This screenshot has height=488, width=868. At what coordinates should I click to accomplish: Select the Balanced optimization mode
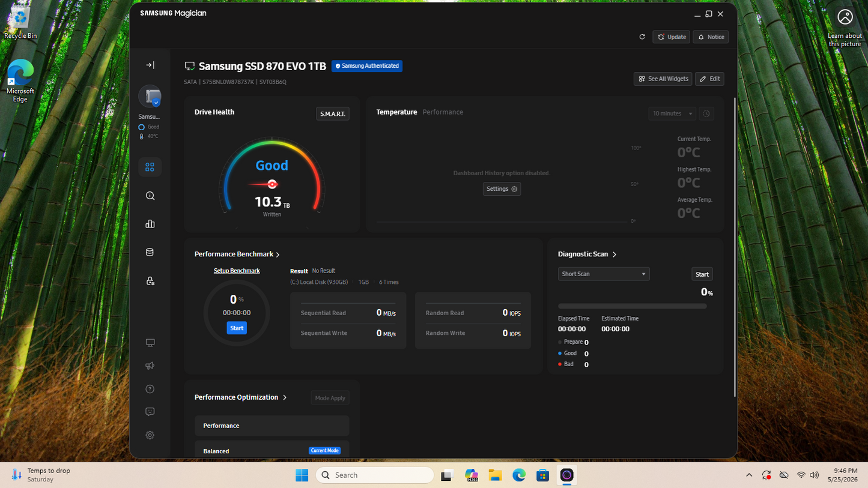tap(272, 449)
